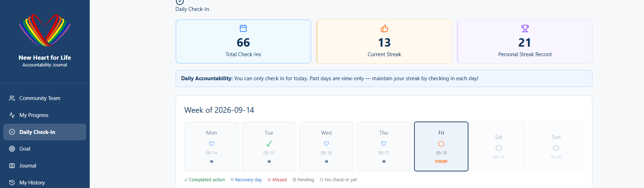
Task: Click the 66 Total Check-Ins stat card
Action: click(x=243, y=41)
